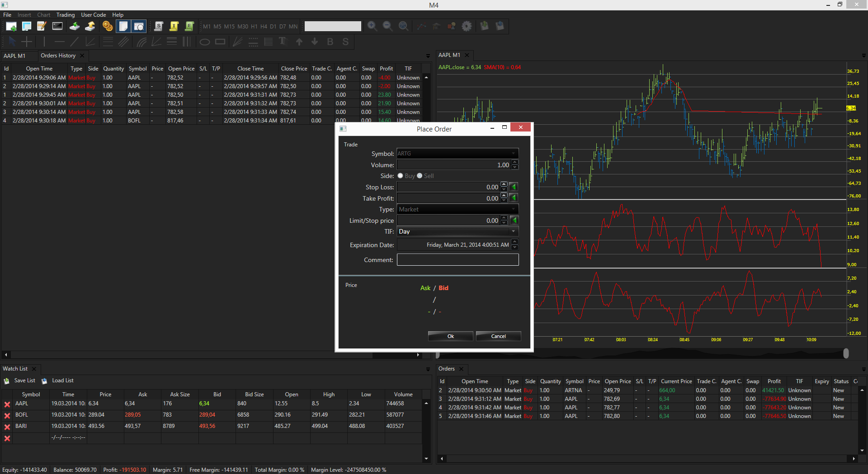Switch timeframe to MN
The image size is (868, 474).
[293, 27]
